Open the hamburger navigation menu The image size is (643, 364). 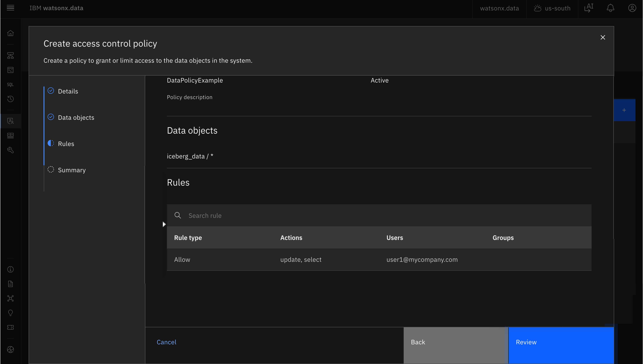pyautogui.click(x=10, y=8)
